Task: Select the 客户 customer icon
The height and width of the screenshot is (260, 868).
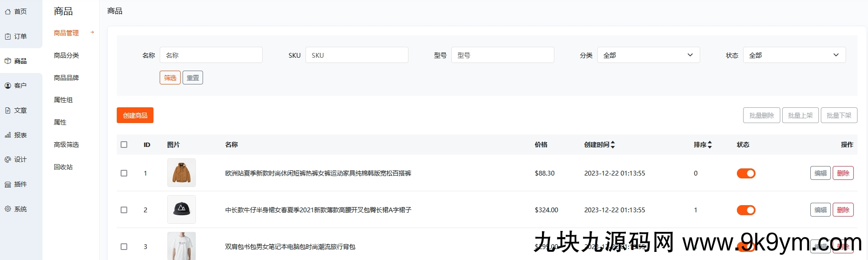Action: [8, 86]
